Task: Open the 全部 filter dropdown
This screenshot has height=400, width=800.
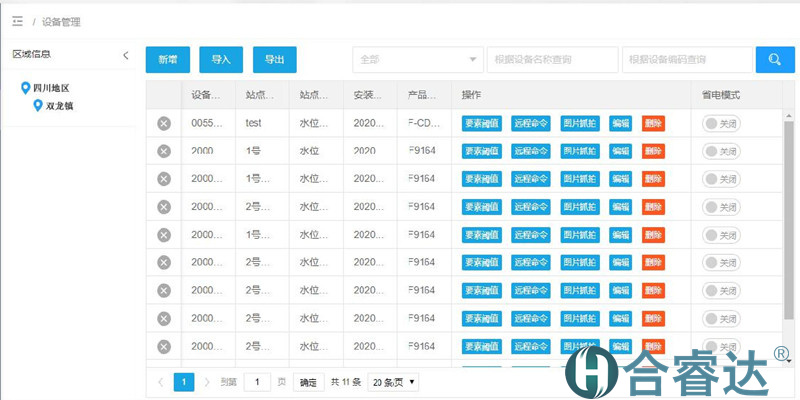Action: point(417,60)
